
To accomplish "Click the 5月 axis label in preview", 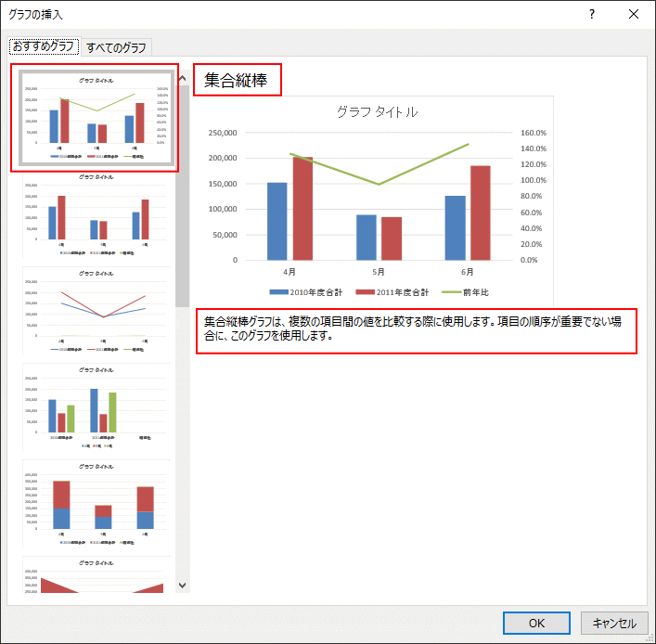I will (x=379, y=272).
